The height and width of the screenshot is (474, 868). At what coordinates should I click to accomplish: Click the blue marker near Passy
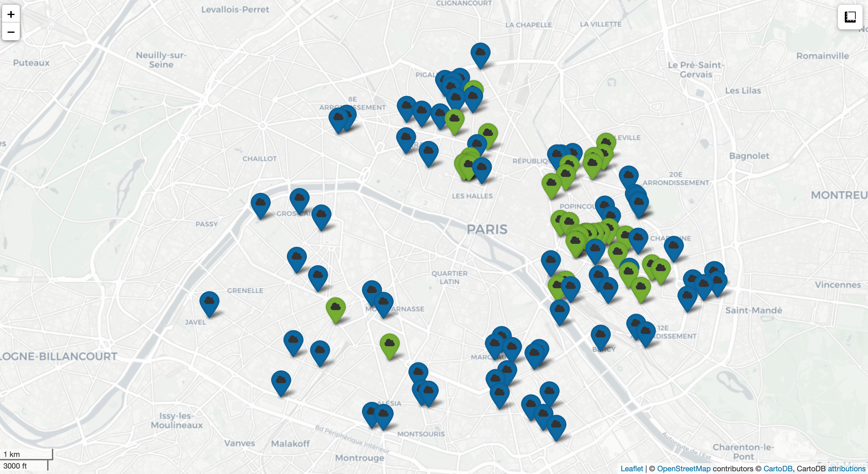(261, 203)
